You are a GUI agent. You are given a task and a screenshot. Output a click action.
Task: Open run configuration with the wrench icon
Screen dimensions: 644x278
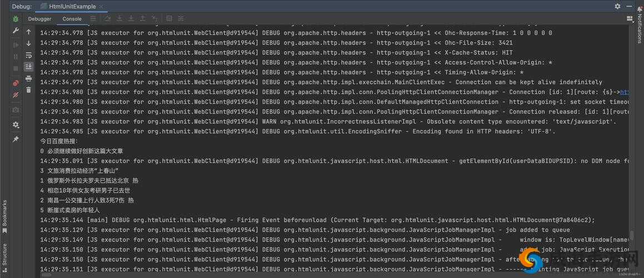click(16, 31)
